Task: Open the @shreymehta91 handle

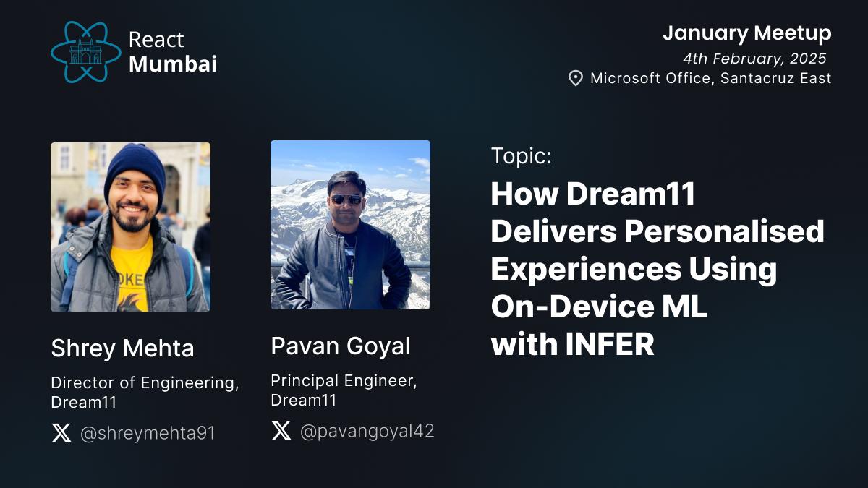Action: click(x=148, y=433)
